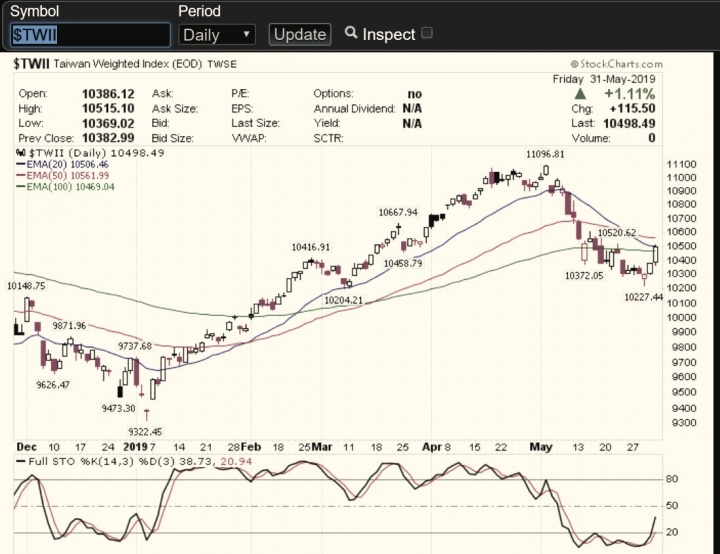The image size is (720, 554).
Task: Click the green up-triangle change indicator
Action: tap(580, 94)
